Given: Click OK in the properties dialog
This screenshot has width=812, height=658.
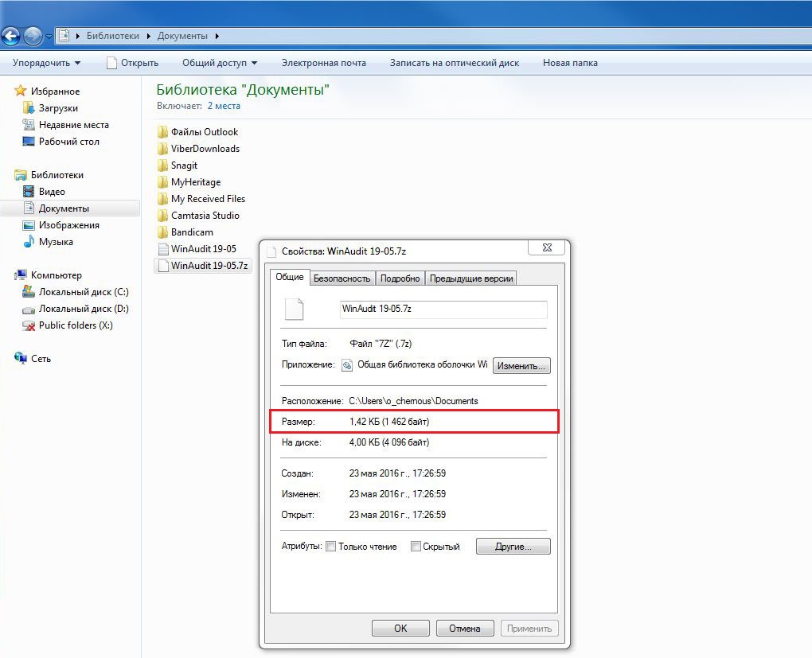Looking at the screenshot, I should coord(400,628).
